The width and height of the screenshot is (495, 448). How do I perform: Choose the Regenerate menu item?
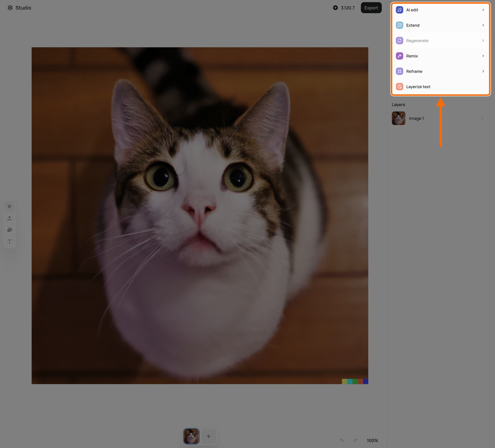click(441, 41)
